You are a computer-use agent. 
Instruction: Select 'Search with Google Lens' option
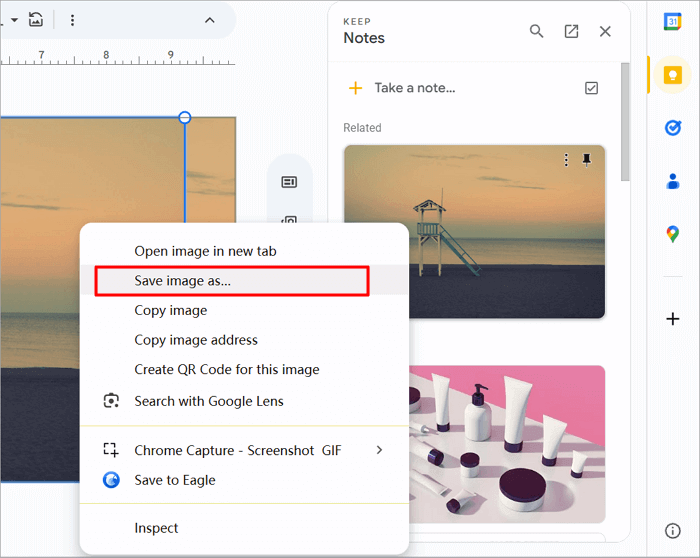209,401
